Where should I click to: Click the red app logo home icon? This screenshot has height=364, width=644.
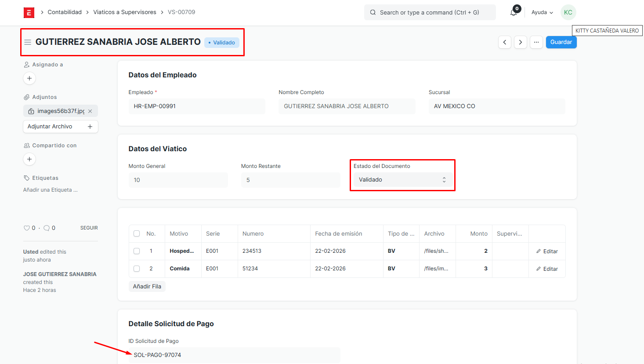point(29,12)
